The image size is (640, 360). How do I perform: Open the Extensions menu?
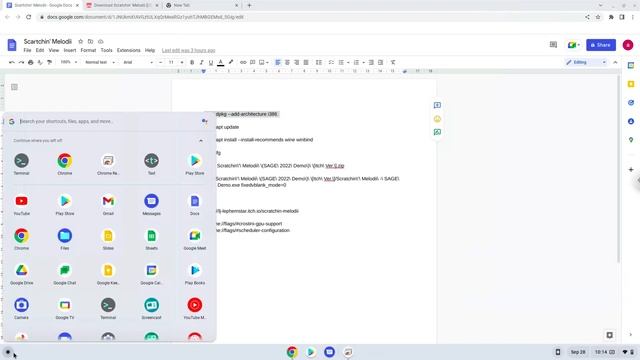click(x=129, y=50)
